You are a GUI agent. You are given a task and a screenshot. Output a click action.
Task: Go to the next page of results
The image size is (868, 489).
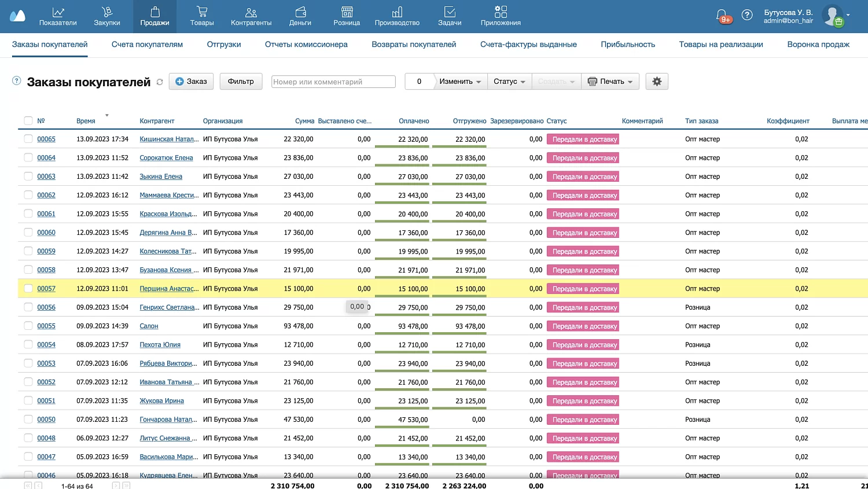point(116,486)
